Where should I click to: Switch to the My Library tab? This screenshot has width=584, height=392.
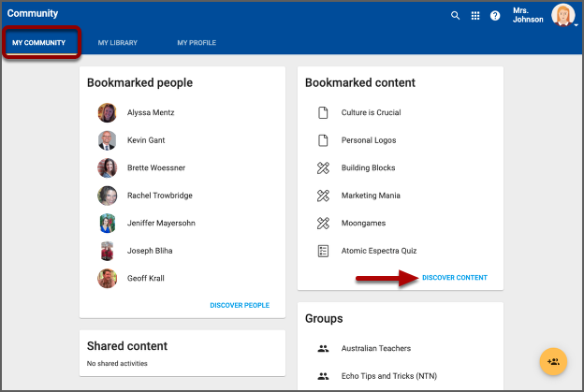coord(116,43)
